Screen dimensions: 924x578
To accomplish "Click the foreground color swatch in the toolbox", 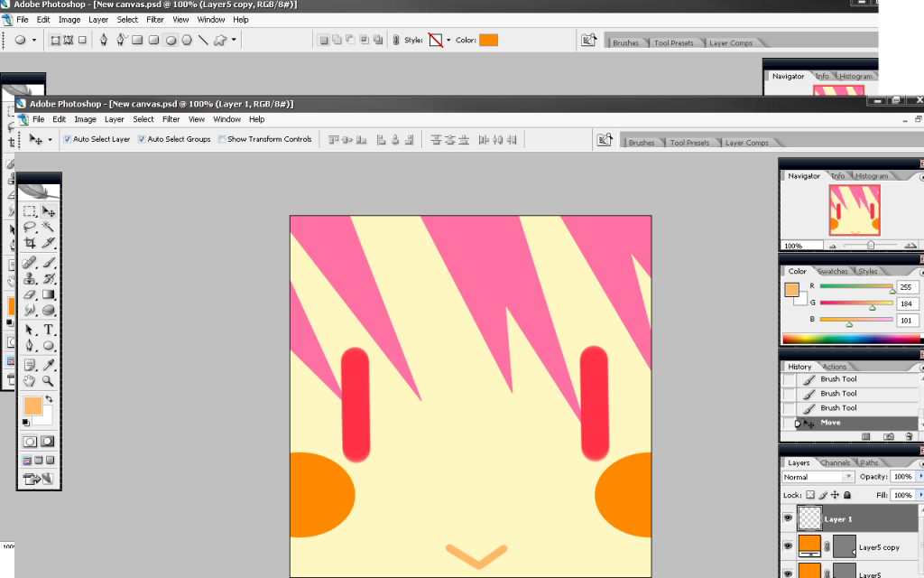I will click(33, 406).
